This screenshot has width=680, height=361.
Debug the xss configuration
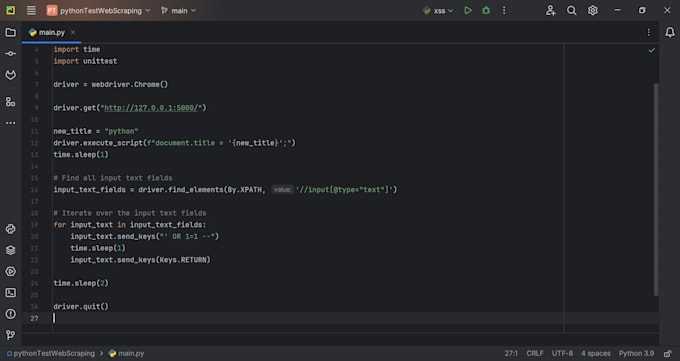486,10
